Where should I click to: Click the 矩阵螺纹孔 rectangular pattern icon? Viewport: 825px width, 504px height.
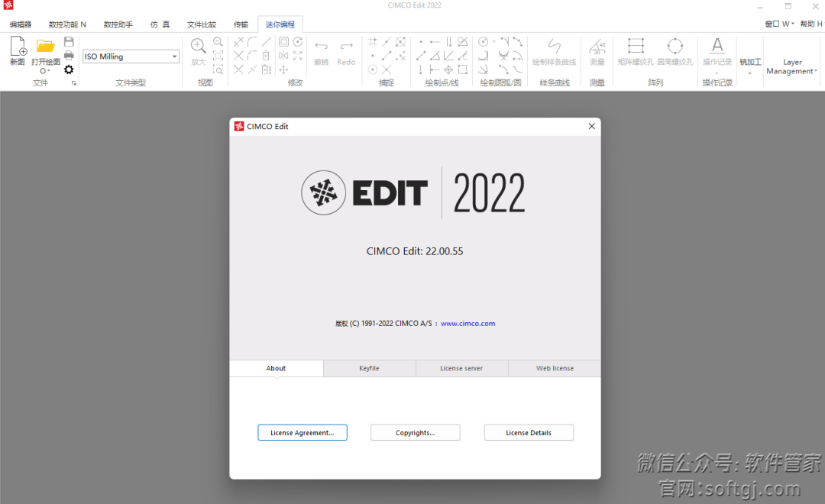(636, 47)
